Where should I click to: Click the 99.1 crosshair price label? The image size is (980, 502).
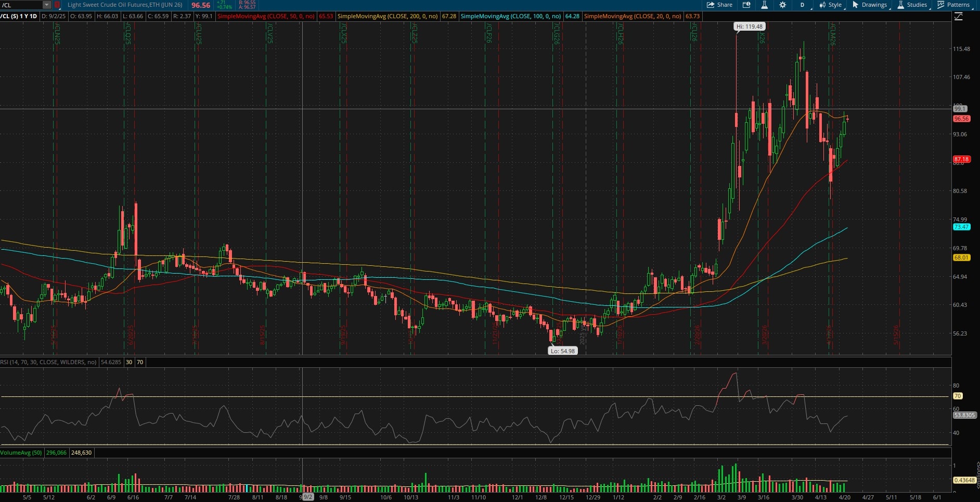[x=960, y=109]
